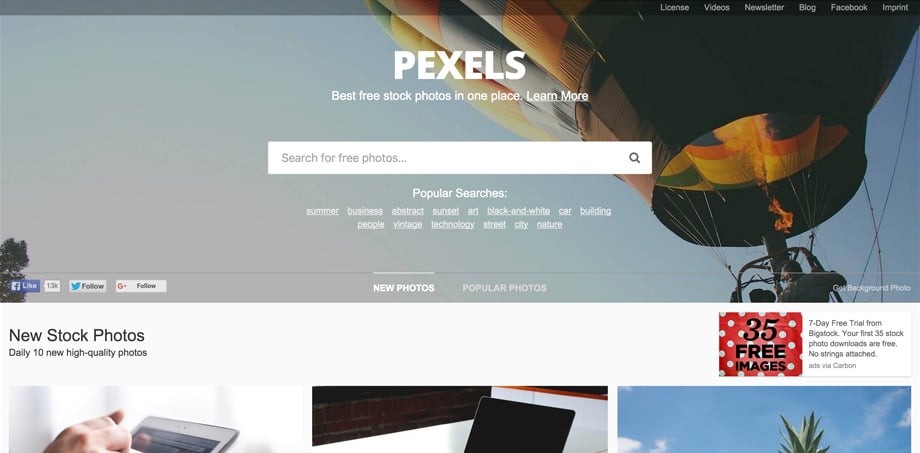
Task: Open the 35 Free Images ad thumbnail
Action: [x=760, y=344]
